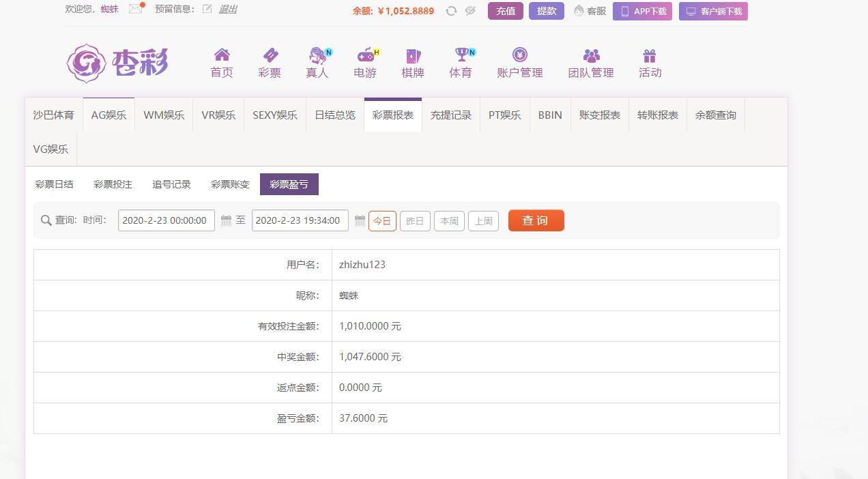868x479 pixels.
Task: Select the 上周 quick date filter
Action: (x=483, y=221)
